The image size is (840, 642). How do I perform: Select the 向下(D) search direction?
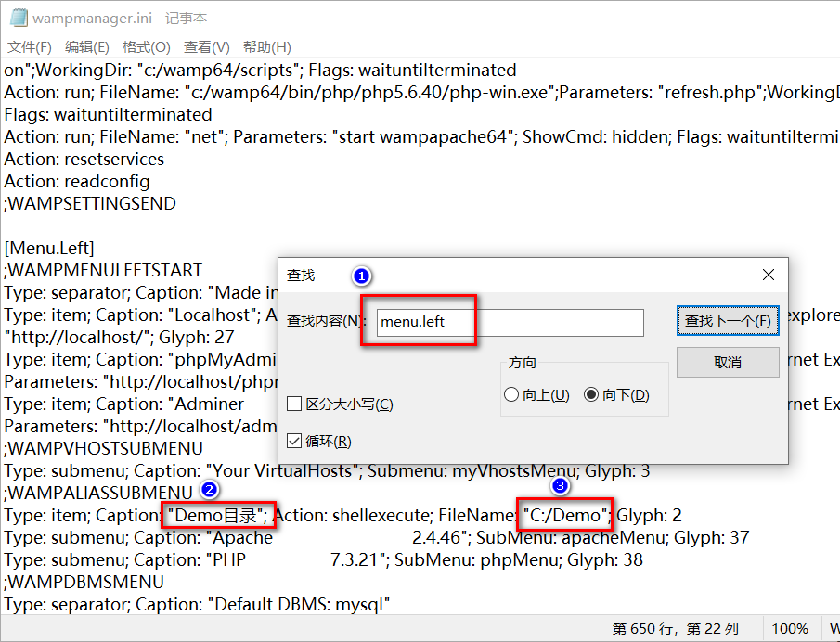[x=591, y=393]
